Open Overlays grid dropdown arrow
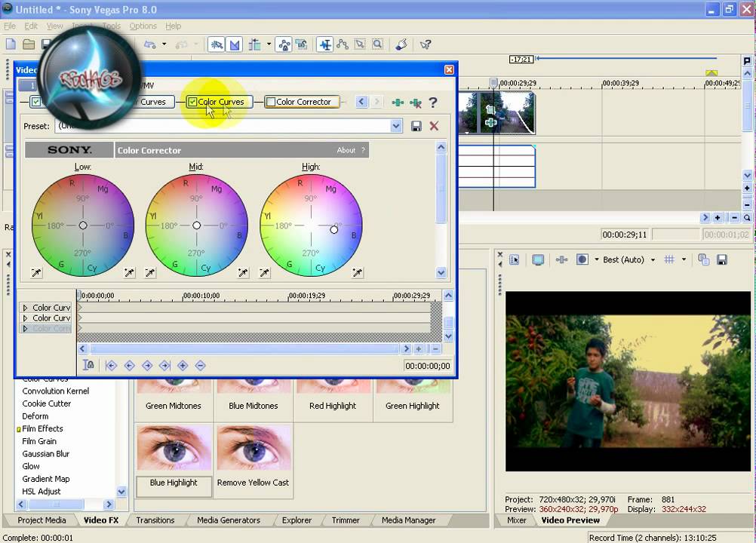Screen dimensions: 756x543 point(684,260)
